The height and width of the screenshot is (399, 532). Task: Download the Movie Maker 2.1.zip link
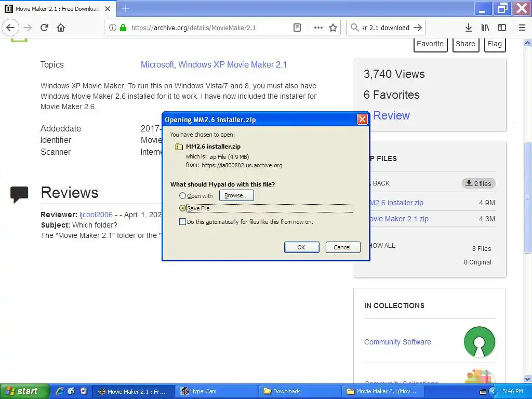point(399,219)
